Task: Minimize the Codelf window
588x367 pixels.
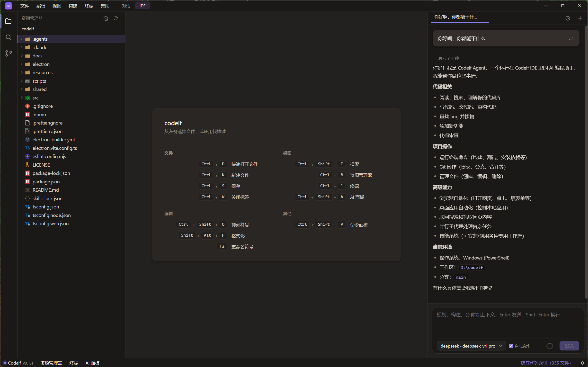Action: click(546, 6)
